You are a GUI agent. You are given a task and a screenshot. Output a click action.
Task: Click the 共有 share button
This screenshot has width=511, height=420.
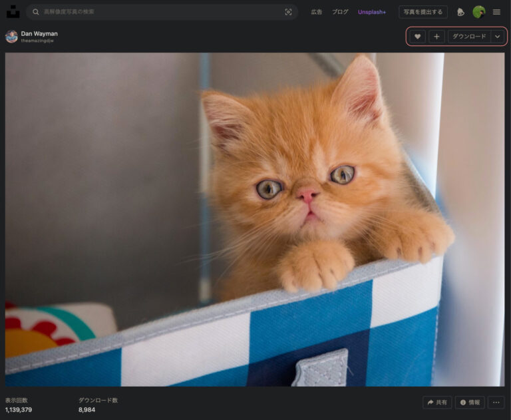pos(437,402)
